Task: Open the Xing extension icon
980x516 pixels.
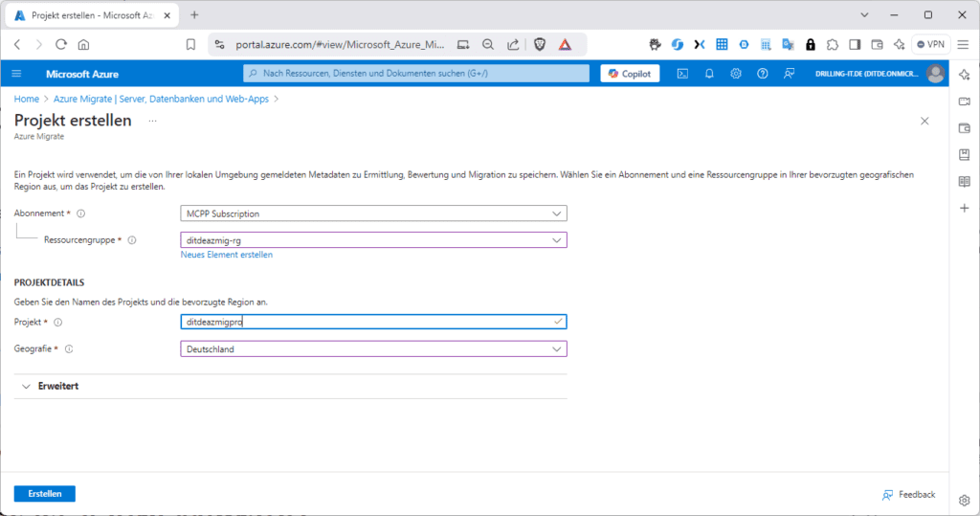Action: tap(700, 44)
